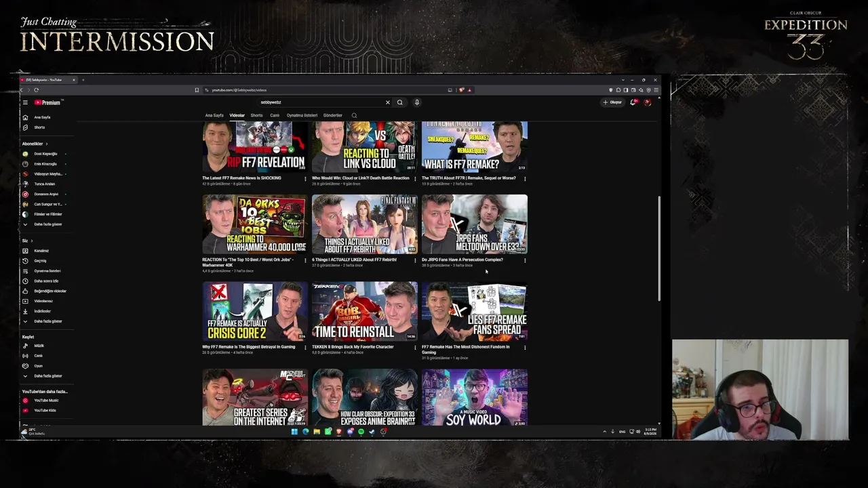Click the search magnifier button

[399, 102]
